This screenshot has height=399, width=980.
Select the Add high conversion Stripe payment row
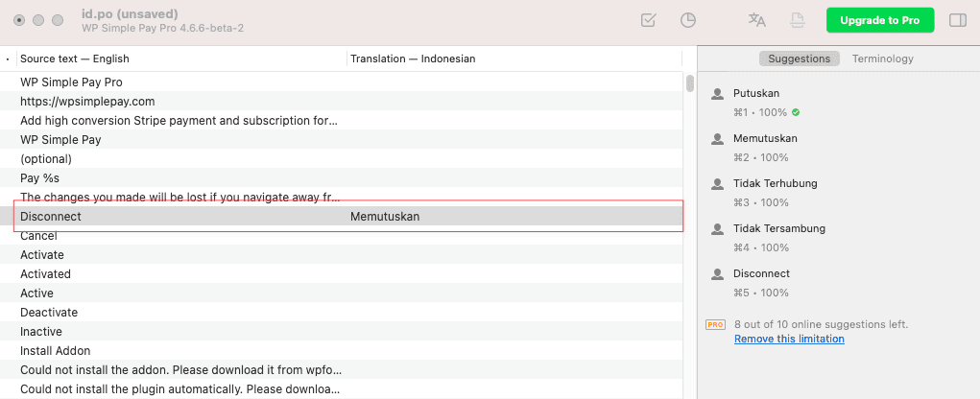pyautogui.click(x=342, y=121)
